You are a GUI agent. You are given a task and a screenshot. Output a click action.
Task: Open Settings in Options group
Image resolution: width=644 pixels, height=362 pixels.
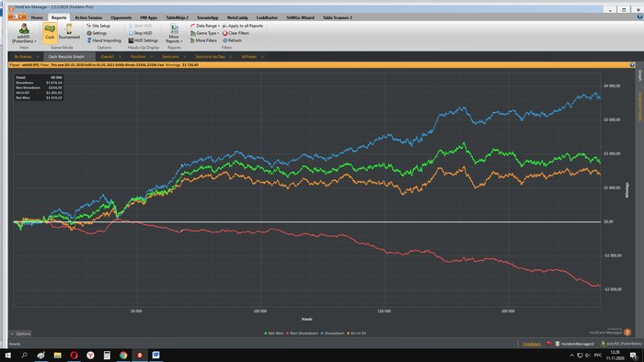[97, 33]
